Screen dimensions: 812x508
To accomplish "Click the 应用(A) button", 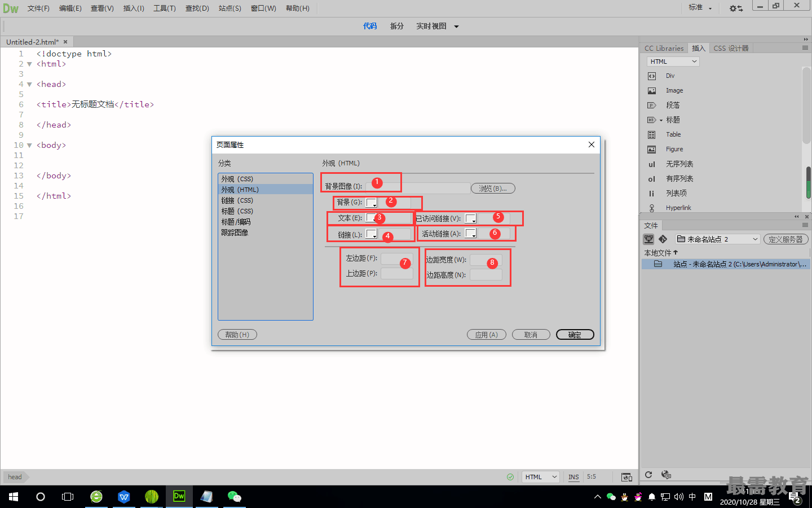I will click(x=486, y=335).
